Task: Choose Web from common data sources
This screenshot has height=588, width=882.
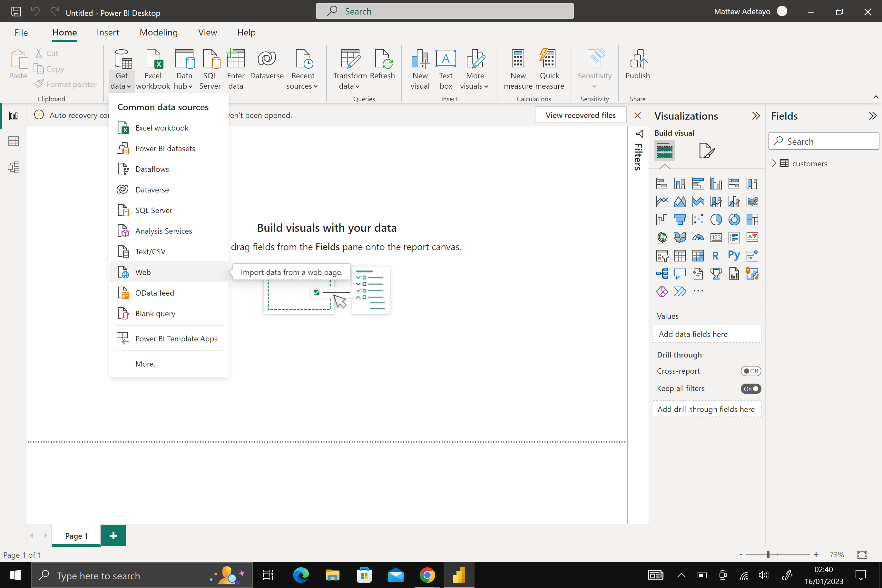Action: point(169,272)
